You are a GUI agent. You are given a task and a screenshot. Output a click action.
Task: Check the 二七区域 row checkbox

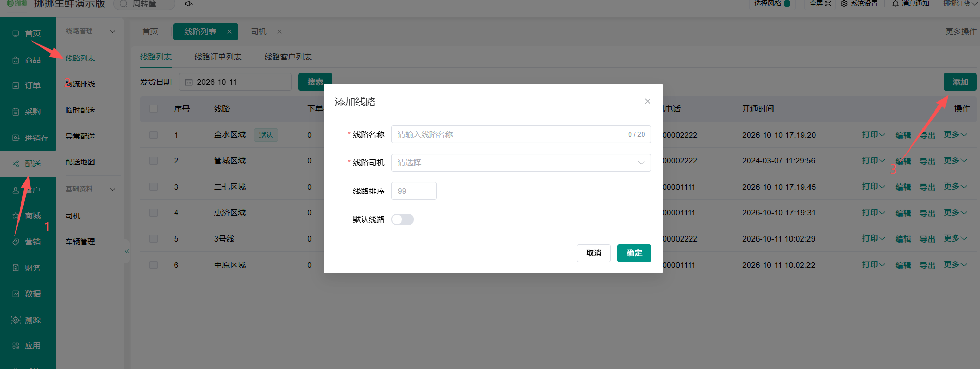[x=154, y=187]
